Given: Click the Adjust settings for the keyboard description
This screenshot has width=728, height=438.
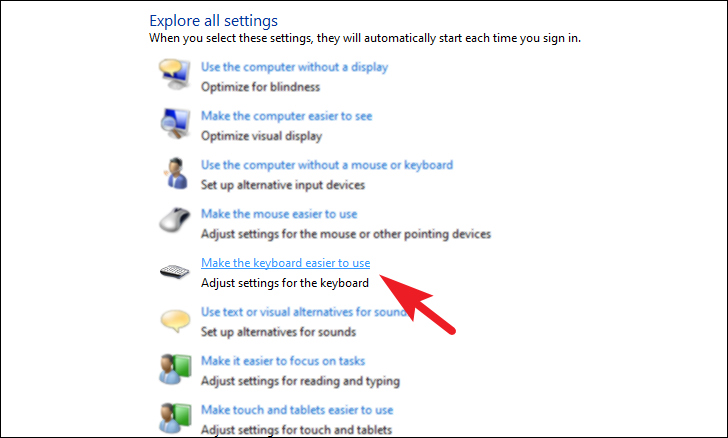Looking at the screenshot, I should coord(285,283).
